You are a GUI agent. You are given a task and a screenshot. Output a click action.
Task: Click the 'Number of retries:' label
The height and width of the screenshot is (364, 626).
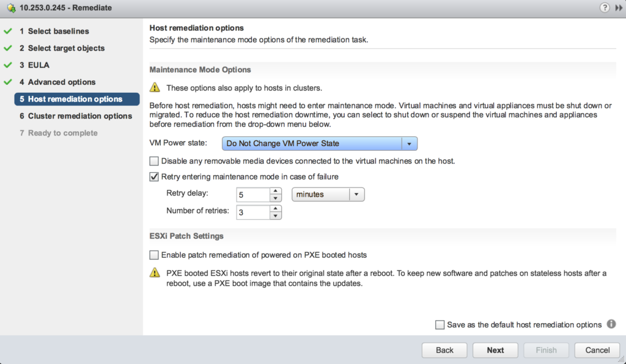click(197, 211)
